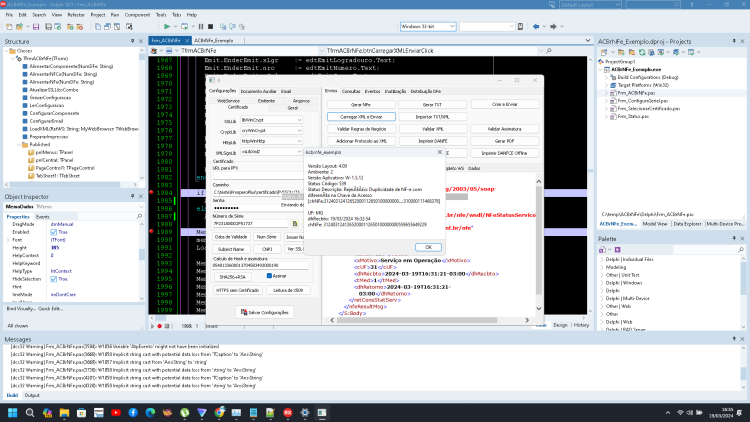Click the refresh icon in Projects toolbar
This screenshot has width=750, height=422.
(x=642, y=52)
